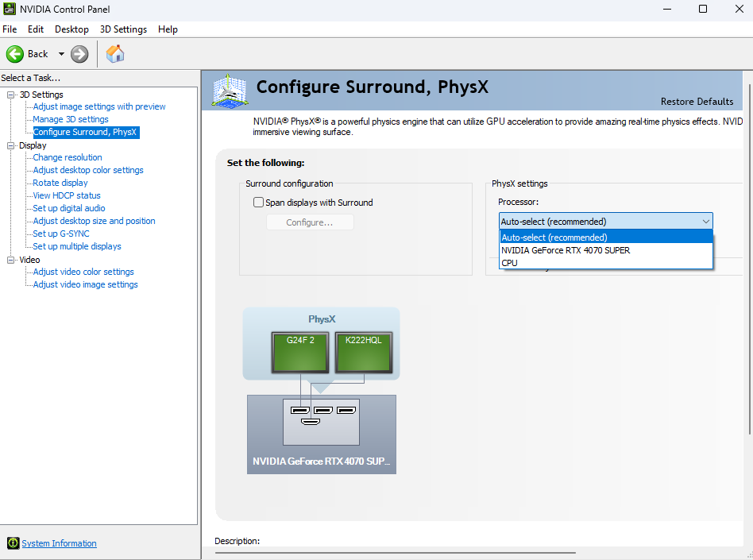Click the PhysX diagram label
Screen dimensions: 753x560
pyautogui.click(x=322, y=319)
